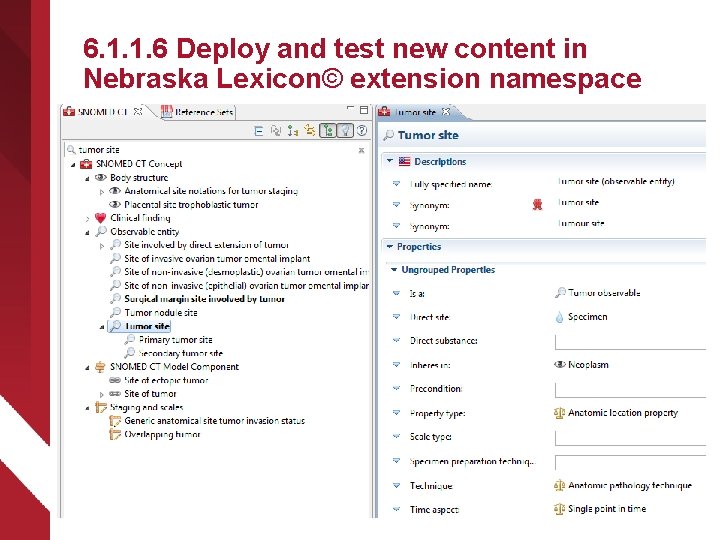Toggle the hierarchy tree view button

click(x=328, y=131)
